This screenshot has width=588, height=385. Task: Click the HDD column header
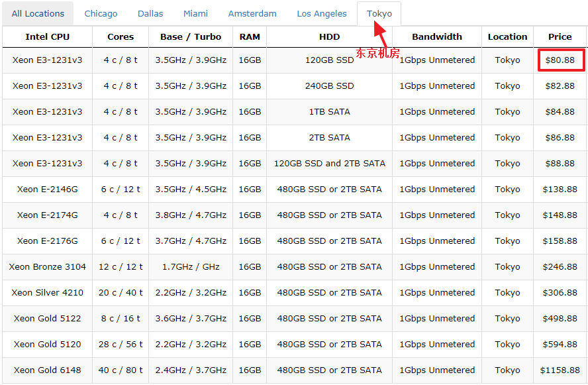[x=329, y=37]
